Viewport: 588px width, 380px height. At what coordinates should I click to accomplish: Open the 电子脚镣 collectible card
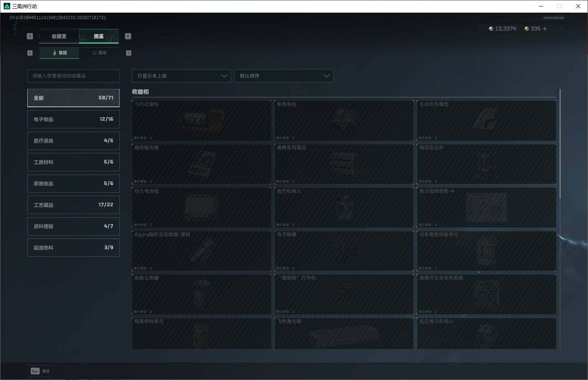point(344,251)
